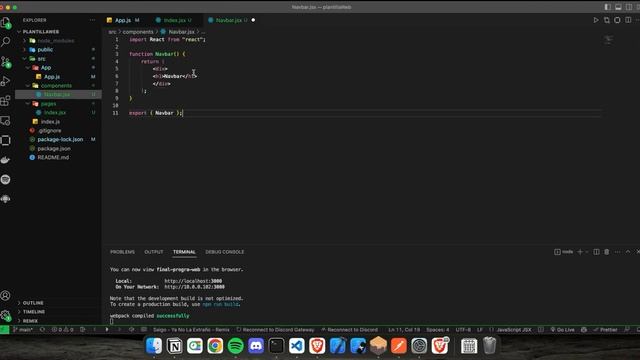Toggle Prettier formatter in status bar
The width and height of the screenshot is (640, 360).
pos(605,329)
